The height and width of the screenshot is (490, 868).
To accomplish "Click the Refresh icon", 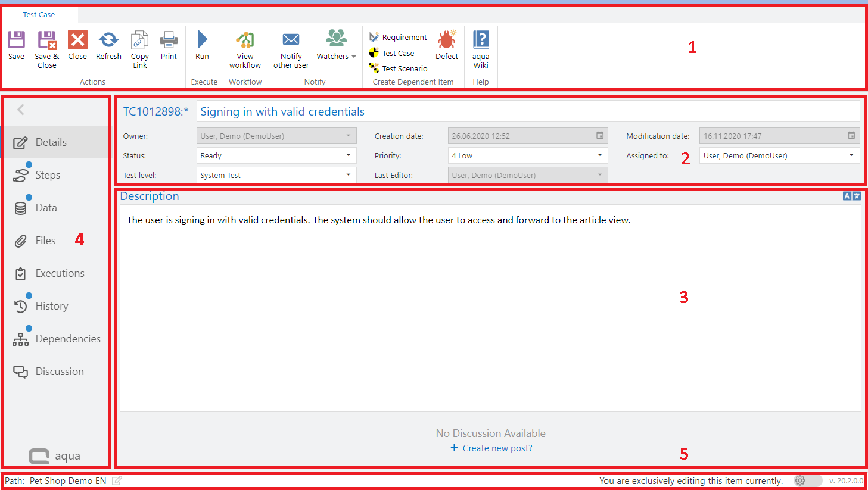I will point(108,40).
